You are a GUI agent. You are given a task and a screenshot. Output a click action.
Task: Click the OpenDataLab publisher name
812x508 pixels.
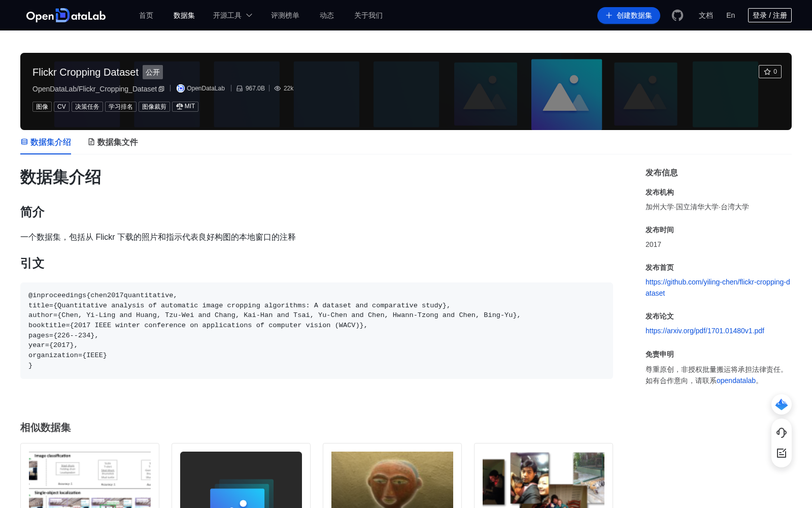click(206, 88)
